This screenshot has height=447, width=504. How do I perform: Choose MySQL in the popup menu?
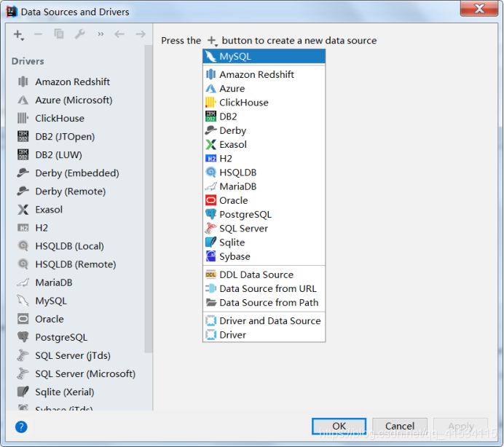pyautogui.click(x=264, y=57)
